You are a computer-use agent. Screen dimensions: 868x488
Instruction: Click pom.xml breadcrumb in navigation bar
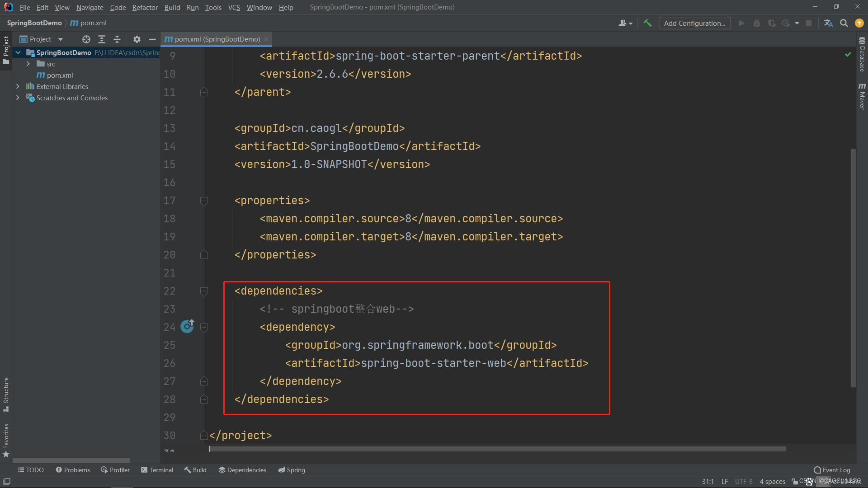pos(89,23)
